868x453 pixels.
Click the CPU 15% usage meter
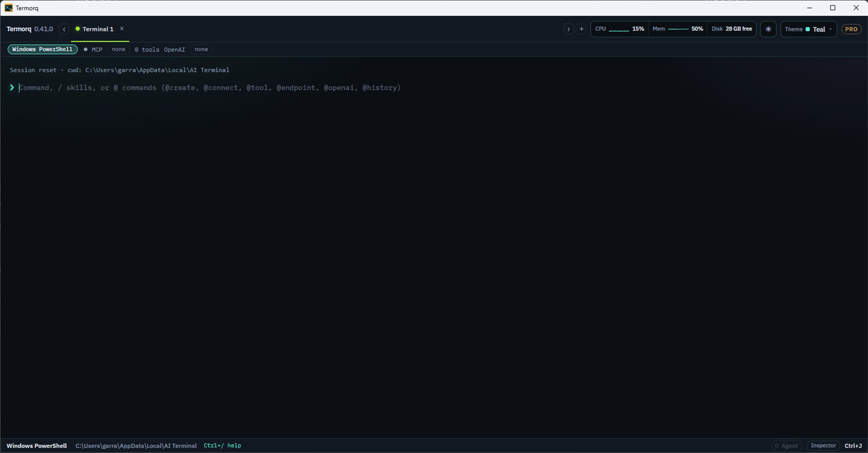pyautogui.click(x=619, y=29)
